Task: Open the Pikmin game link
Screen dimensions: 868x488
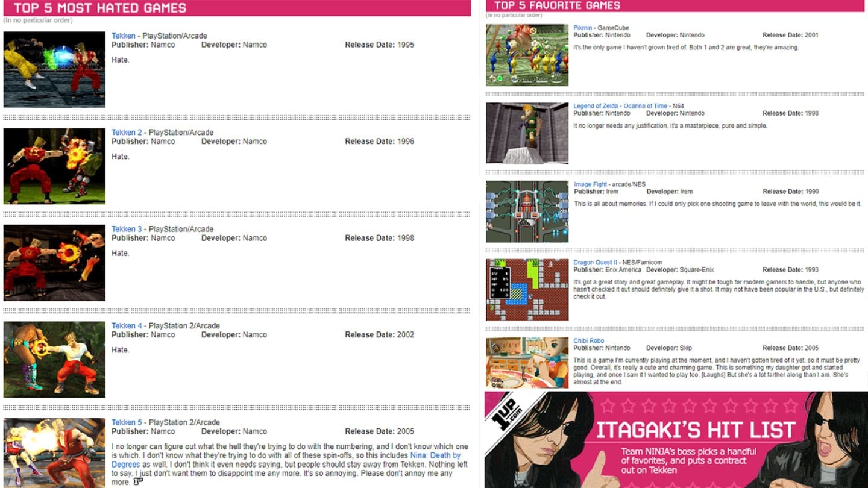Action: coord(582,28)
